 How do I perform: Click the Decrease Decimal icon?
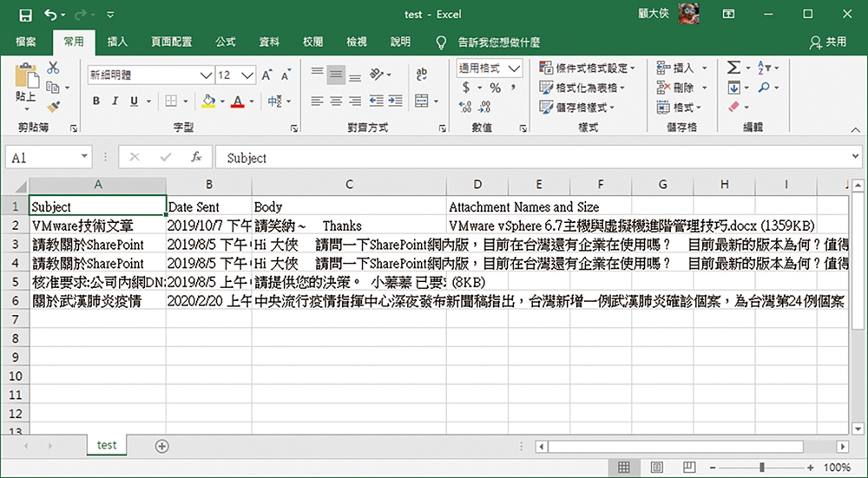pyautogui.click(x=484, y=107)
